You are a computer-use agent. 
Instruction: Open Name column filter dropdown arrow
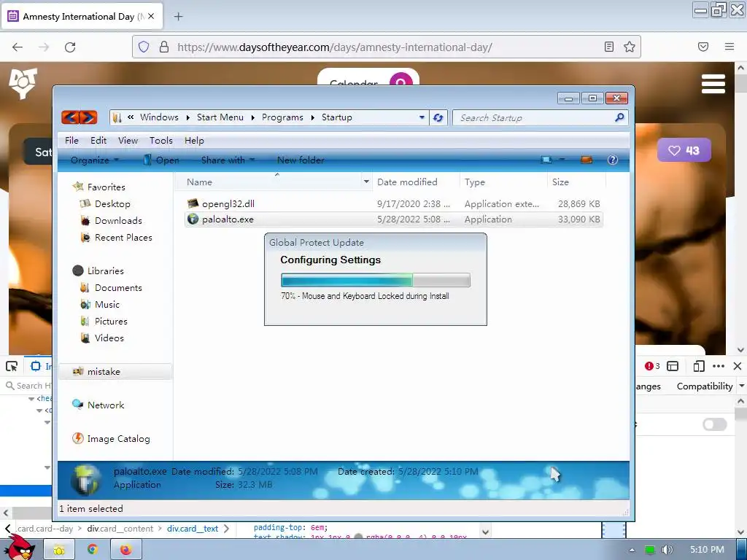point(366,182)
